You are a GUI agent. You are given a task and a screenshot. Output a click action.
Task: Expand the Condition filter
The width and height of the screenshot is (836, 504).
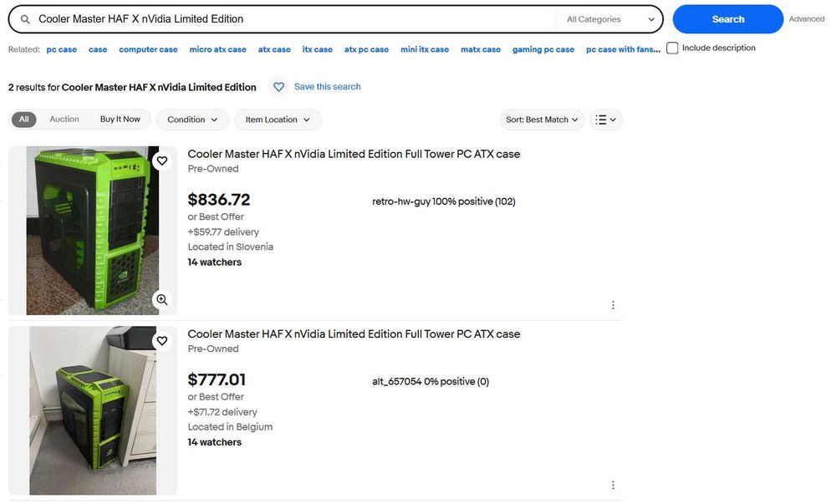point(192,120)
